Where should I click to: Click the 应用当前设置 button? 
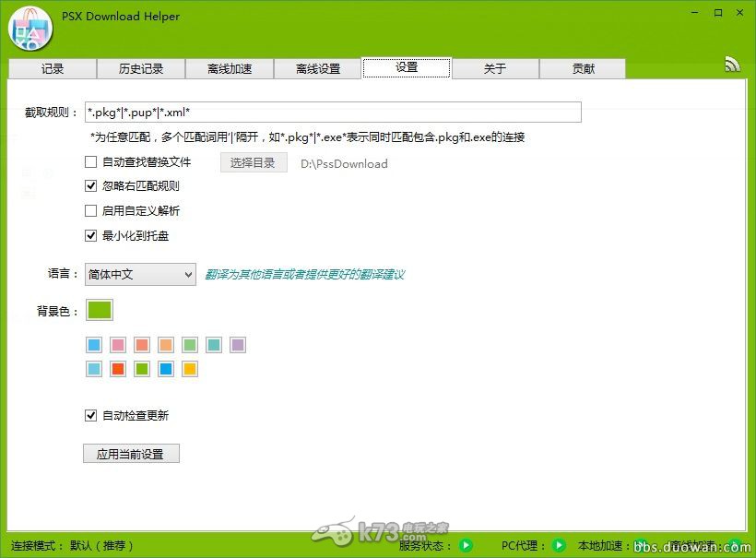(131, 453)
